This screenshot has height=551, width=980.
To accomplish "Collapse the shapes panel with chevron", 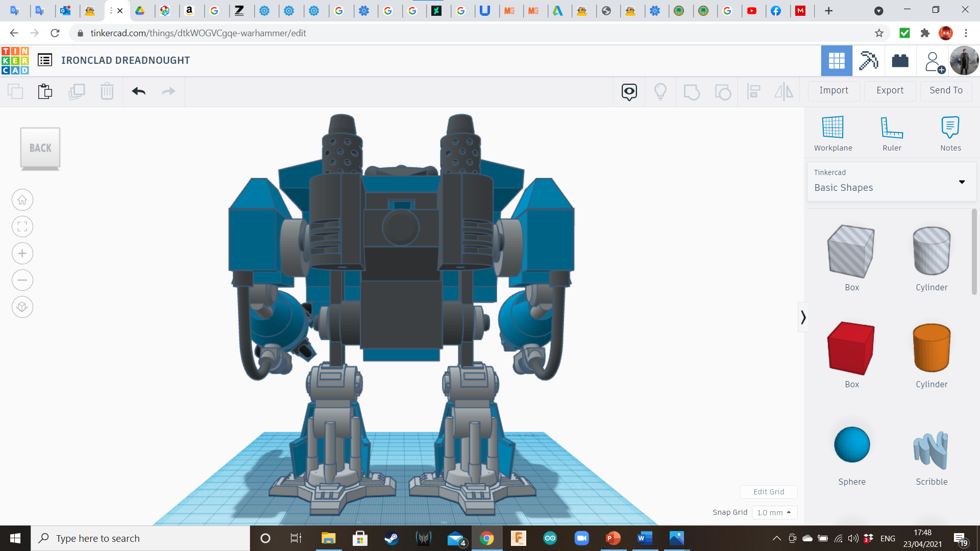I will pyautogui.click(x=803, y=317).
